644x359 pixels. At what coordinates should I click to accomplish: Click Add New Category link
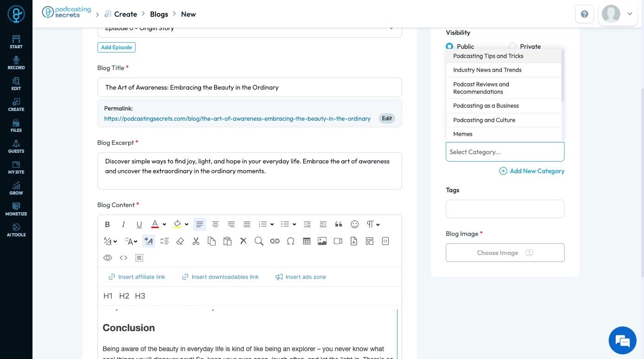click(532, 171)
